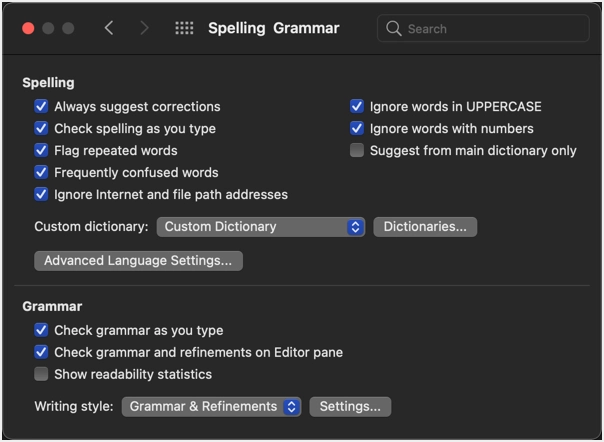Click the back arrow in title bar
Image resolution: width=604 pixels, height=442 pixels.
pyautogui.click(x=109, y=28)
